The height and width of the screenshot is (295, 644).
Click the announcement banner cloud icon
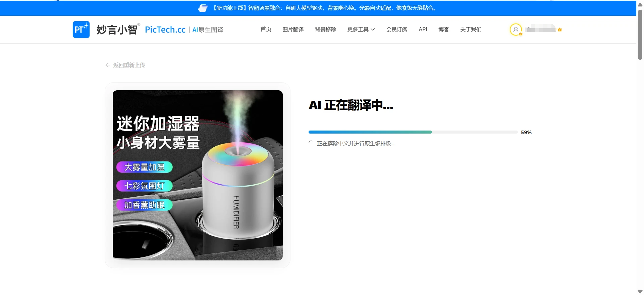(203, 8)
